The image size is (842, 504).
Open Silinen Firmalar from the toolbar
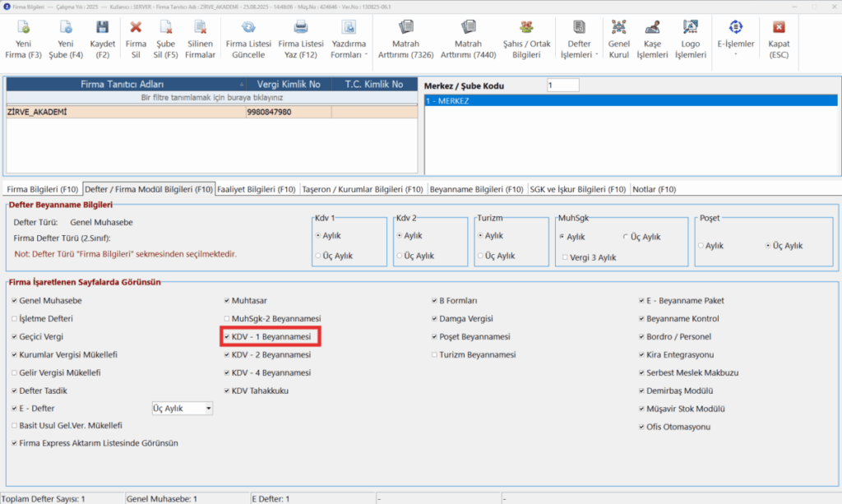point(201,27)
